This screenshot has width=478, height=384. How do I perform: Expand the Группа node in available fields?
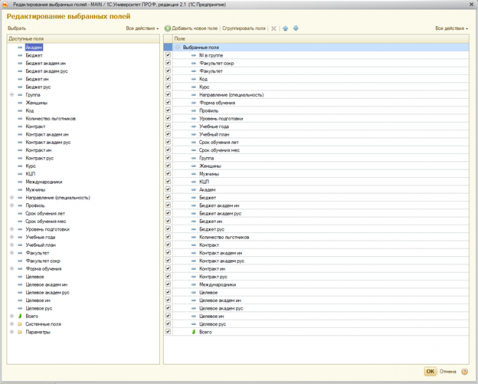[12, 95]
